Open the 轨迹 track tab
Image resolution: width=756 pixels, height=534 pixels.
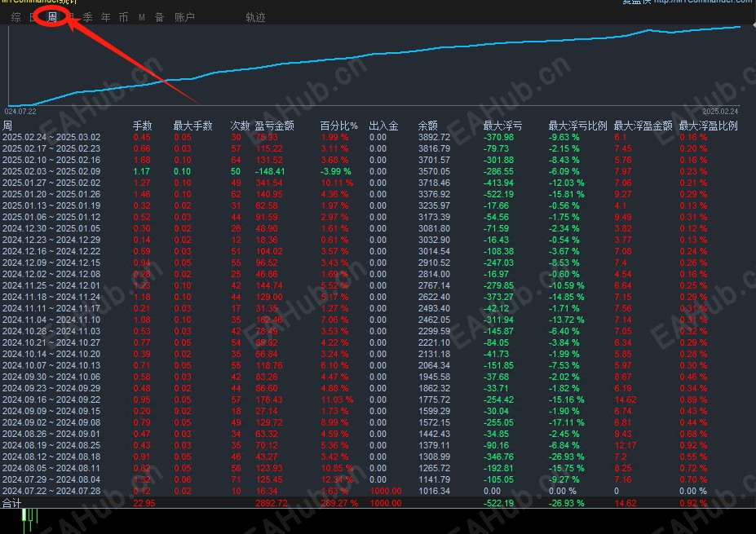coord(255,17)
